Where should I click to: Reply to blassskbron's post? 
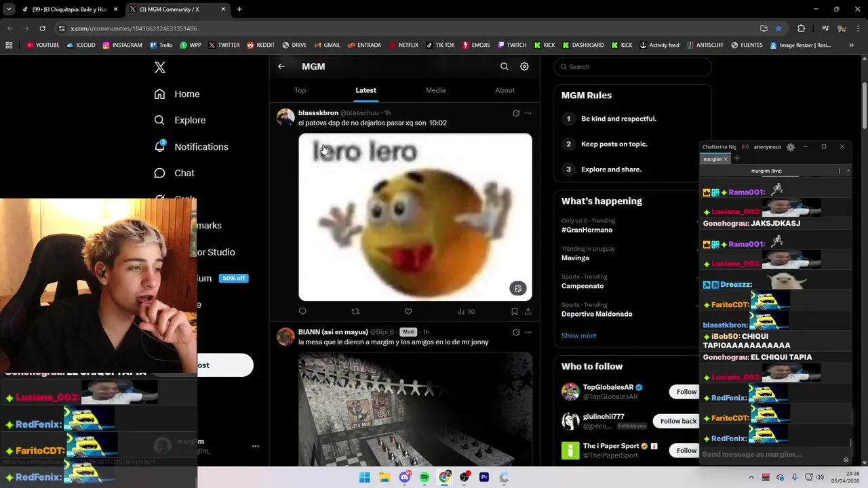tap(302, 311)
